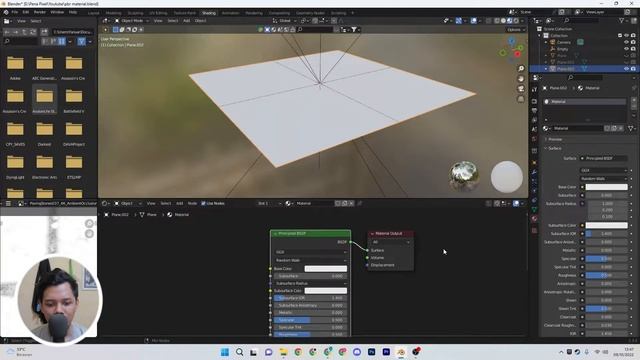
Task: Open viewport Options dropdown
Action: point(516,29)
